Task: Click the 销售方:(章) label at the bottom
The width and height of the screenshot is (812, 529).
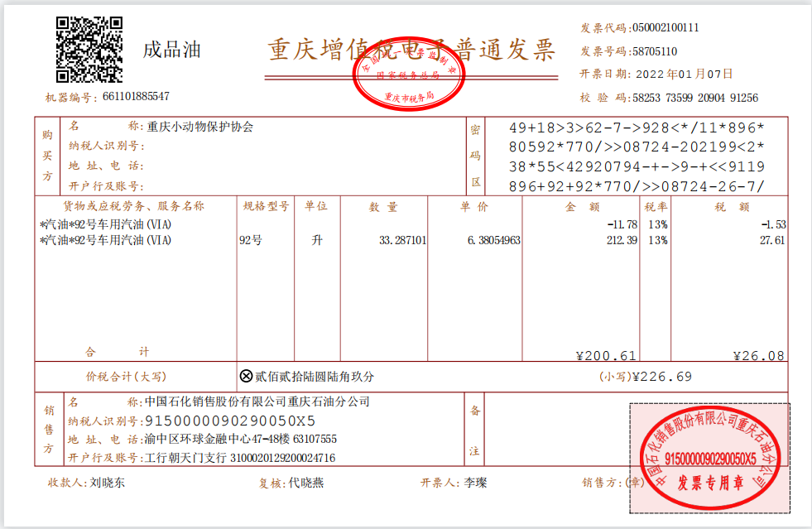Action: [613, 483]
